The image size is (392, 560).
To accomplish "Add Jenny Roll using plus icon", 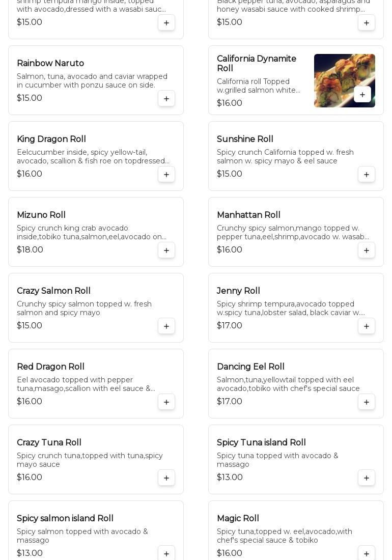I will tap(367, 326).
